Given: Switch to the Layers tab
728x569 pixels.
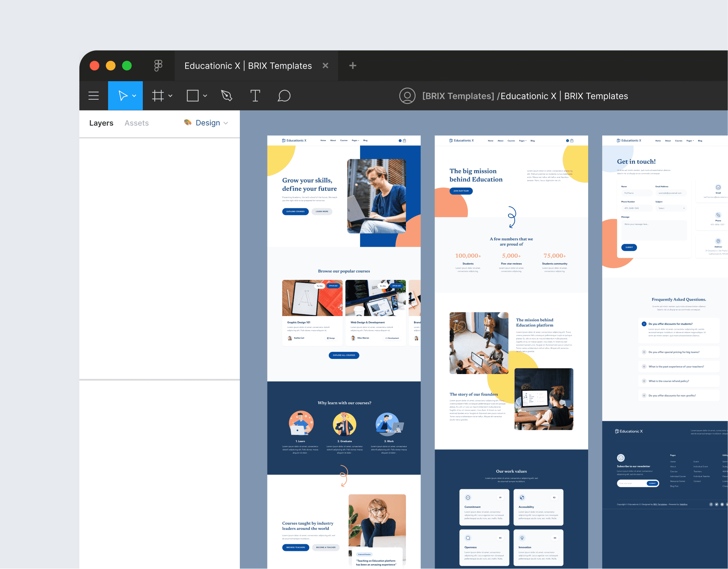Looking at the screenshot, I should pyautogui.click(x=101, y=123).
